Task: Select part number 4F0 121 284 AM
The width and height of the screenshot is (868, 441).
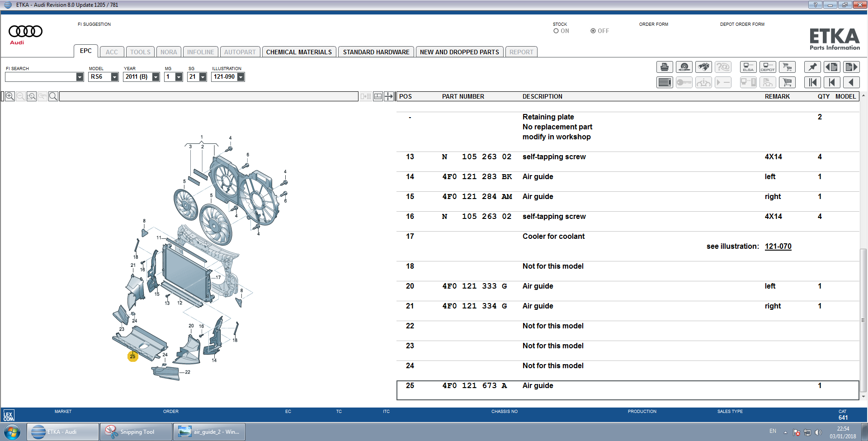Action: coord(477,196)
